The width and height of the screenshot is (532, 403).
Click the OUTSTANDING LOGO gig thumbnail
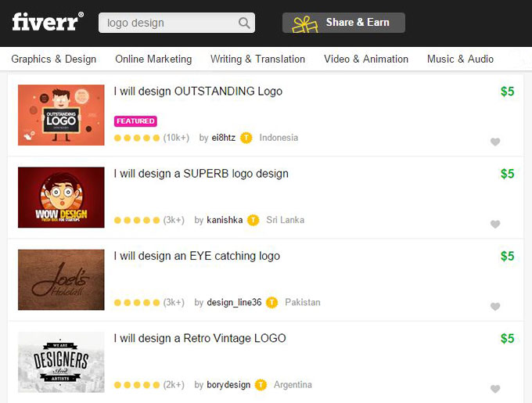(x=61, y=115)
